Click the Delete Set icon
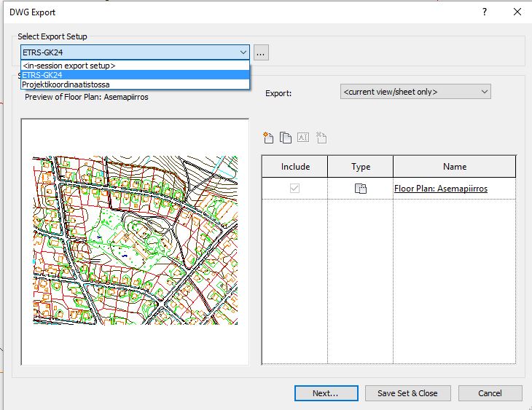Viewport: 532px width, 410px height. pos(321,138)
